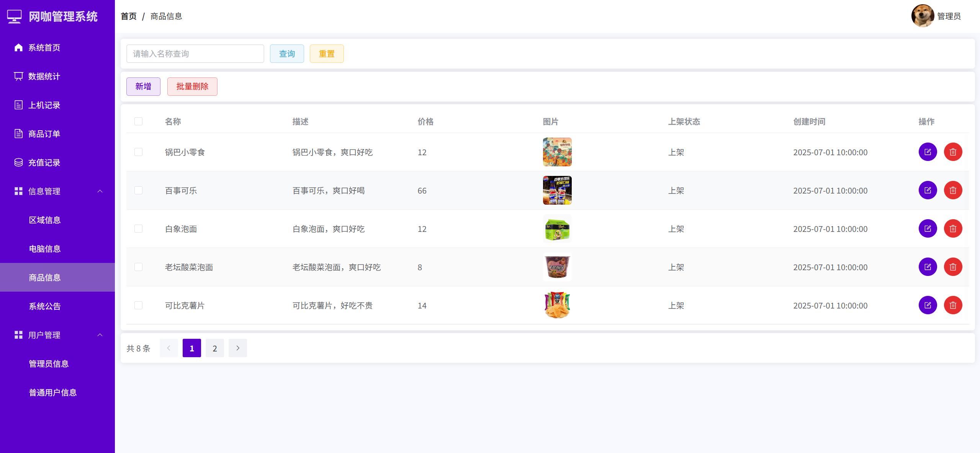
Task: Go to next page with right chevron
Action: coord(237,348)
